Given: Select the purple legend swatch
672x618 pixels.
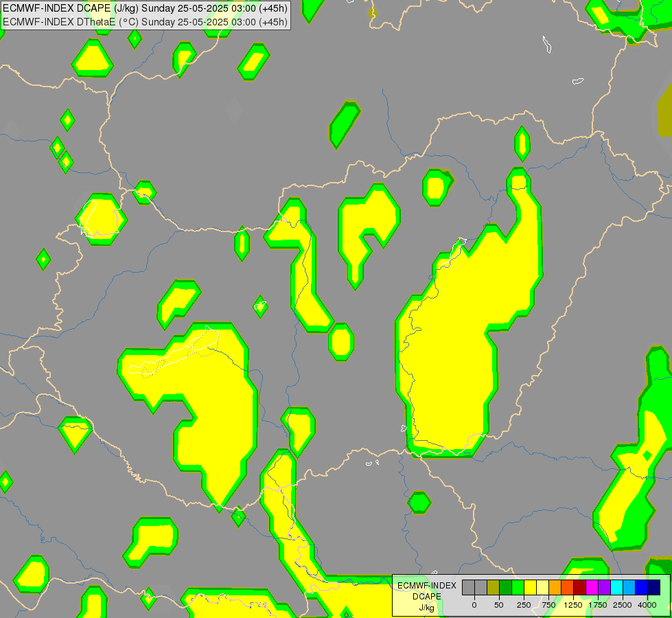Looking at the screenshot, I should [x=604, y=588].
